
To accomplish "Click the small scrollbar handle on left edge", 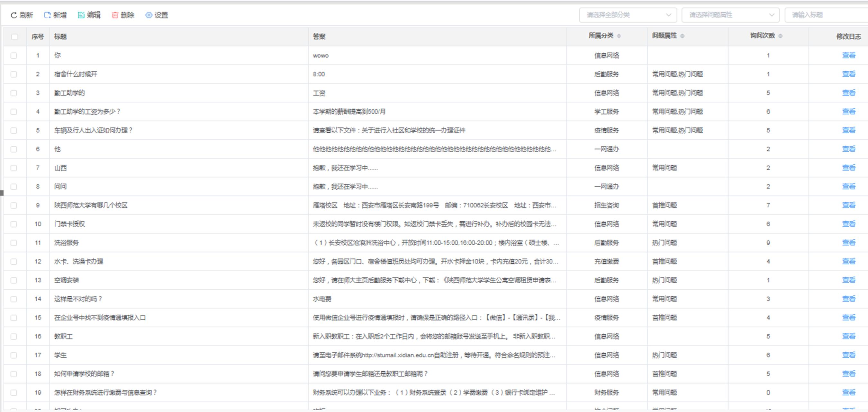I will [x=1, y=193].
